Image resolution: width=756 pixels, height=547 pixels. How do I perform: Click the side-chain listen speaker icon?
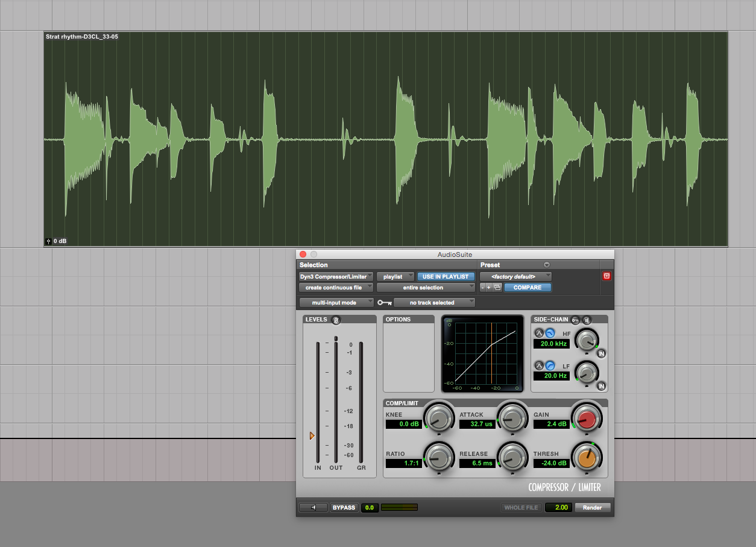(x=587, y=320)
